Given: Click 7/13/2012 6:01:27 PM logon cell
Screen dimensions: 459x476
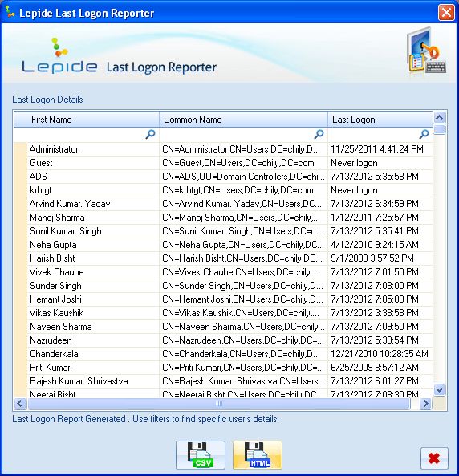Looking at the screenshot, I should (x=380, y=381).
